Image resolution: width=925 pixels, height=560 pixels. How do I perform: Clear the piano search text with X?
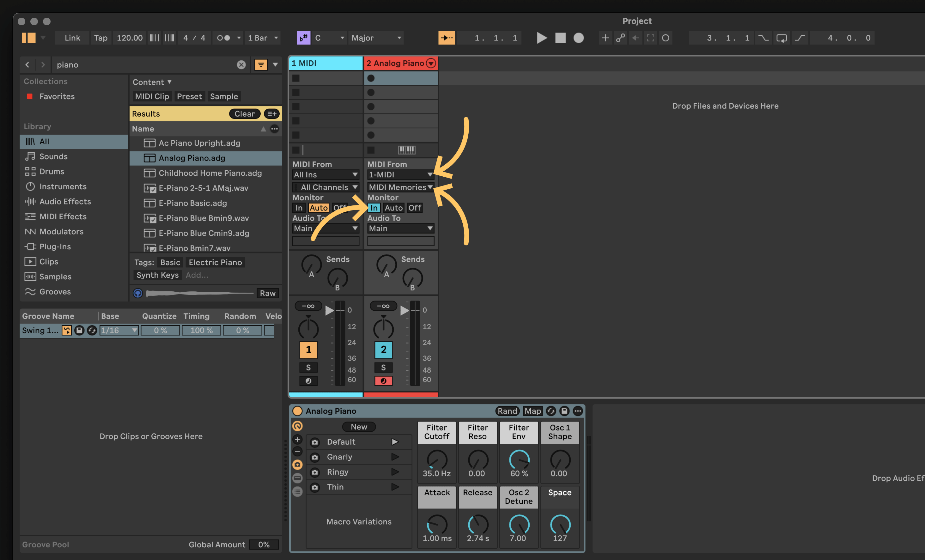click(x=241, y=64)
